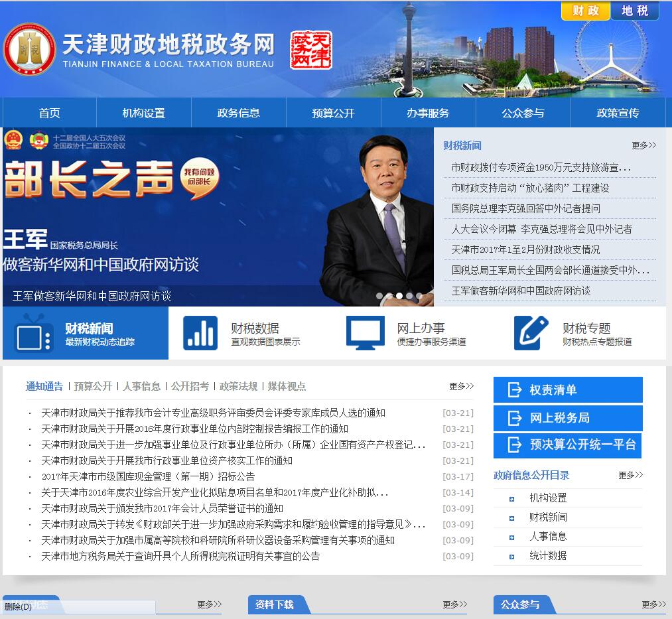Open the 权责清单 button
Image resolution: width=672 pixels, height=619 pixels.
click(568, 389)
